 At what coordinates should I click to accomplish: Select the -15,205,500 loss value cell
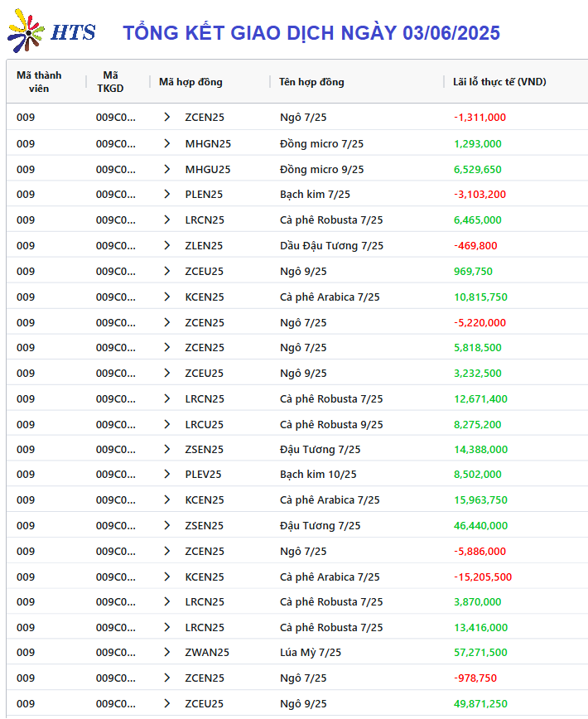pos(483,577)
